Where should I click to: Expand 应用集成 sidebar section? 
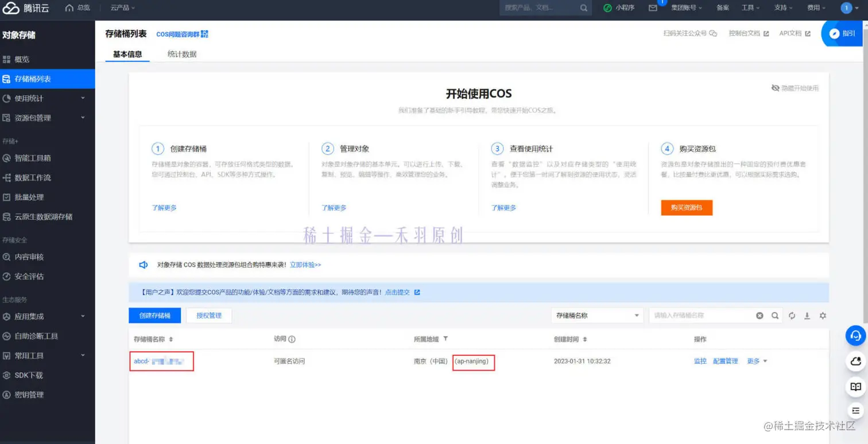click(47, 316)
